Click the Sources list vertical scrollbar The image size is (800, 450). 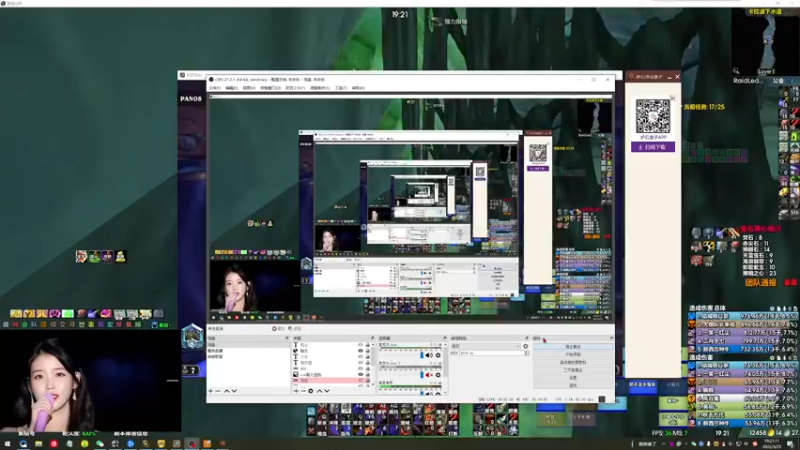point(373,356)
